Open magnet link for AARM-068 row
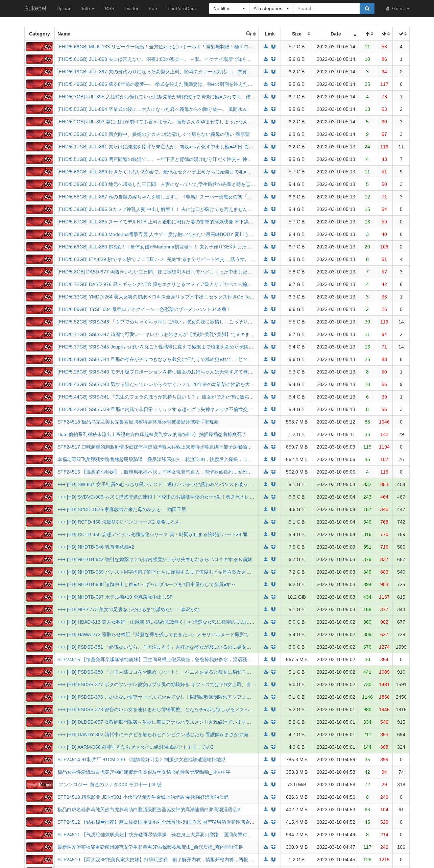 [x=273, y=747]
